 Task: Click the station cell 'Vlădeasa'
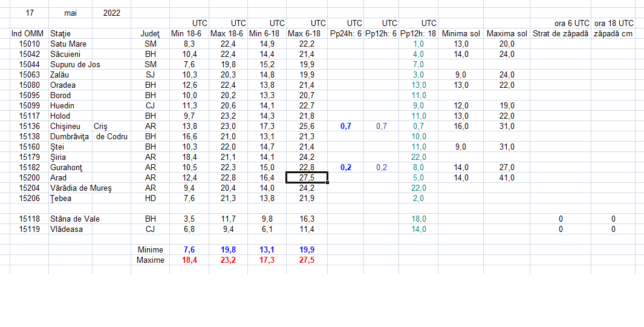pyautogui.click(x=70, y=229)
